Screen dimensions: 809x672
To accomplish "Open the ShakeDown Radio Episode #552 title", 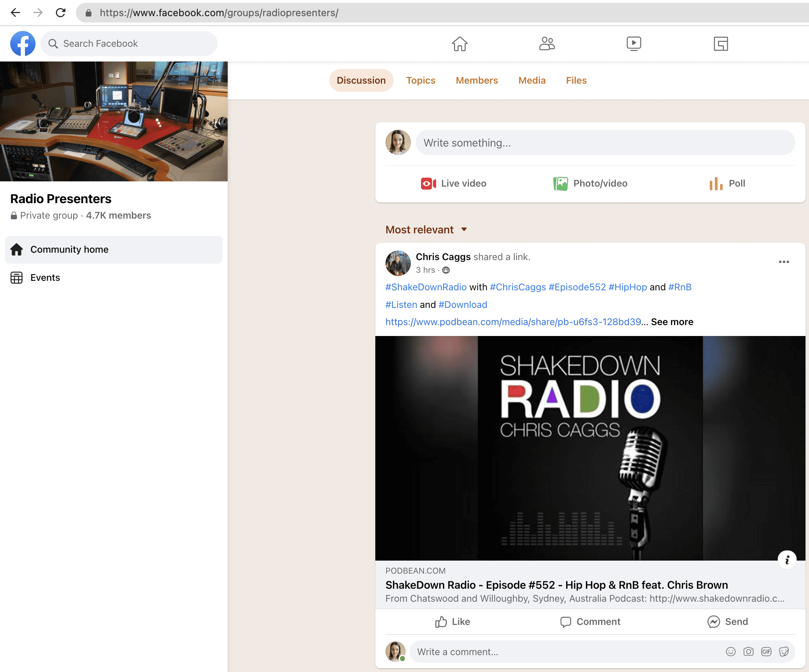I will pyautogui.click(x=556, y=584).
